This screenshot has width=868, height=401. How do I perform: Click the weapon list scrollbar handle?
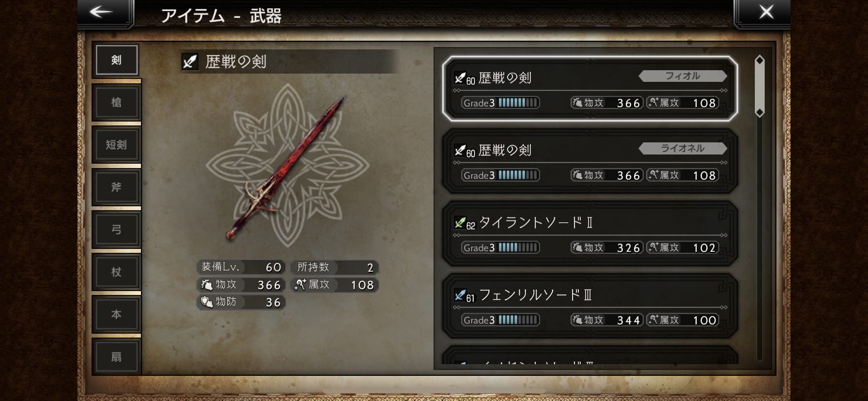759,86
